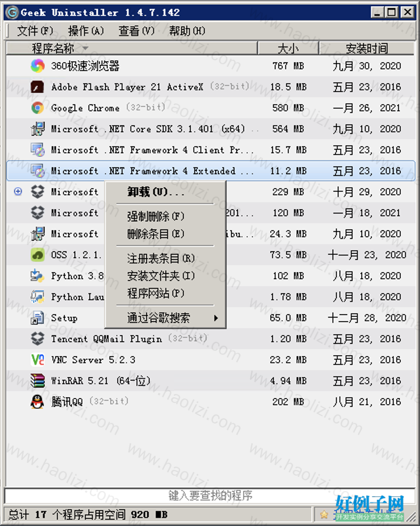This screenshot has height=526, width=420.
Task: Click the Adobe Flash Player icon
Action: pyautogui.click(x=38, y=87)
